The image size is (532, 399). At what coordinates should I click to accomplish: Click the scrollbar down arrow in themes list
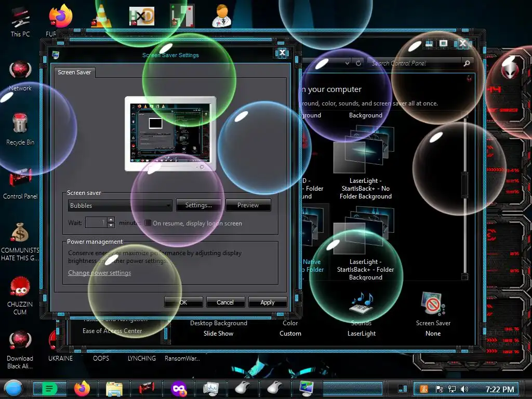465,277
